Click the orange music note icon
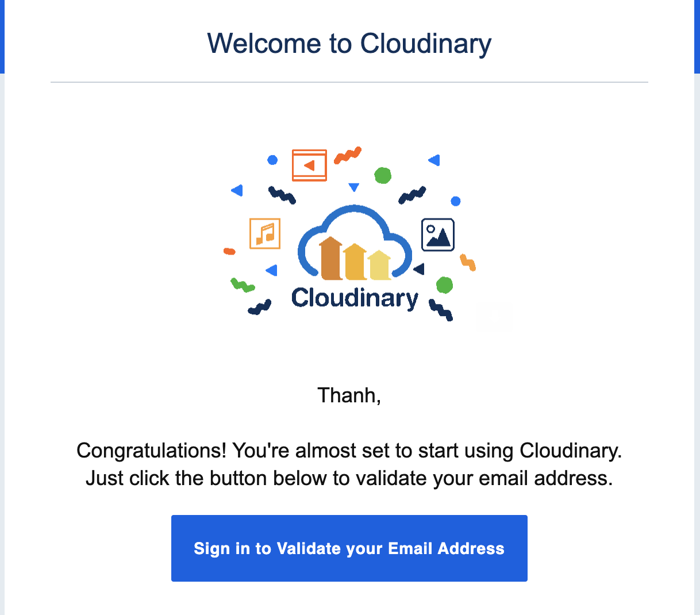Screen dimensions: 700x615 tap(265, 233)
